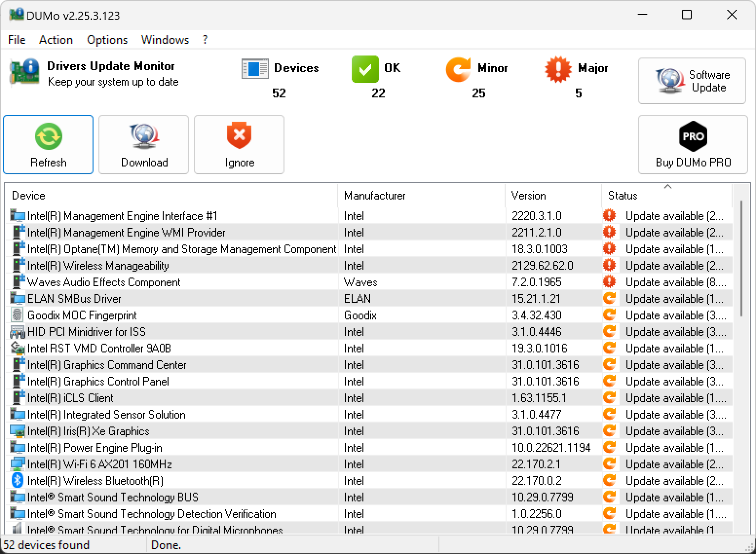
Task: Click the '52 devices found' status bar text
Action: [x=47, y=545]
